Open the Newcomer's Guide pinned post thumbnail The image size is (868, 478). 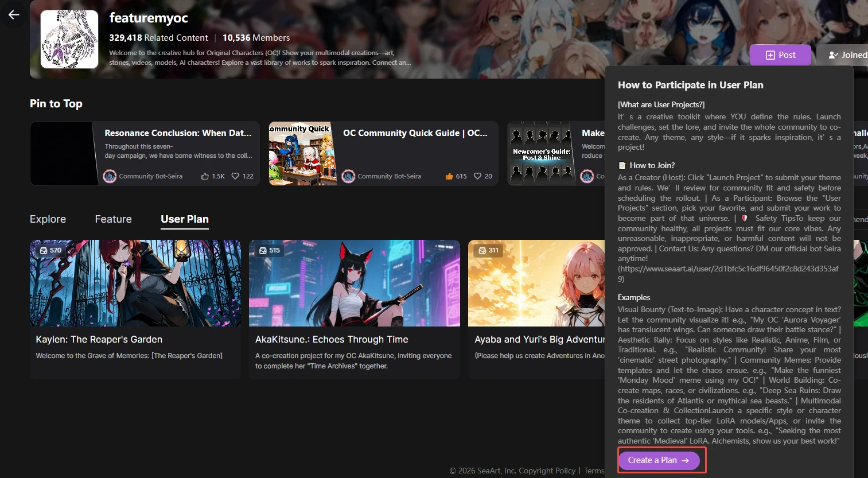[x=542, y=154]
